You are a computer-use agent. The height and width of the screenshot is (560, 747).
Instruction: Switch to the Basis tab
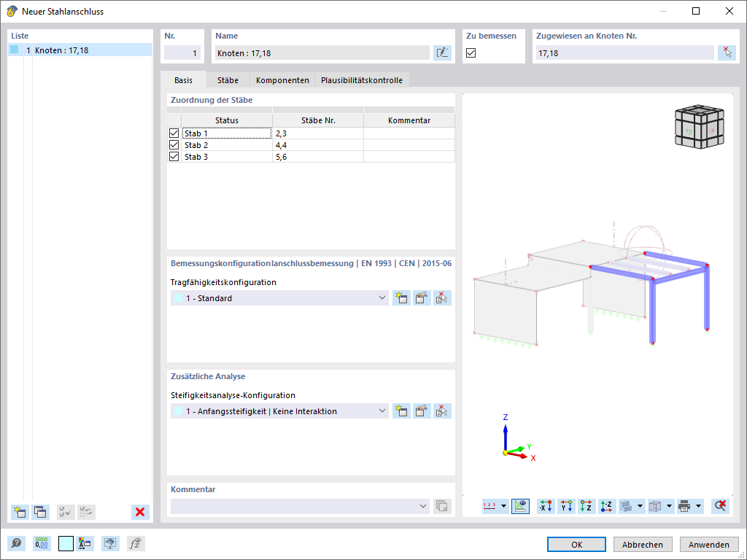(x=183, y=80)
